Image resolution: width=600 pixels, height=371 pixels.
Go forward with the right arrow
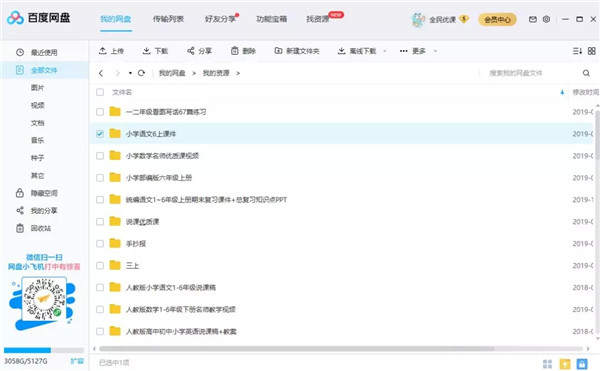[117, 73]
